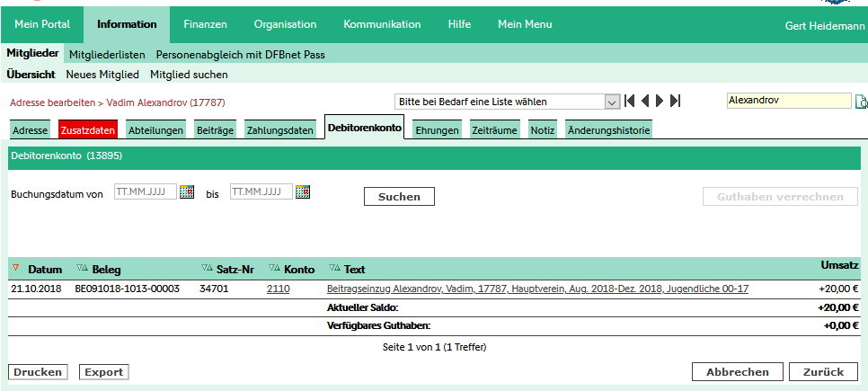Focus the Buchungsdatum von date field
868x391 pixels.
click(x=146, y=191)
